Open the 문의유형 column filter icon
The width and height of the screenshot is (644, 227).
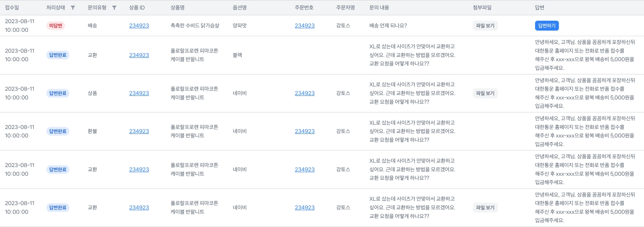(114, 8)
